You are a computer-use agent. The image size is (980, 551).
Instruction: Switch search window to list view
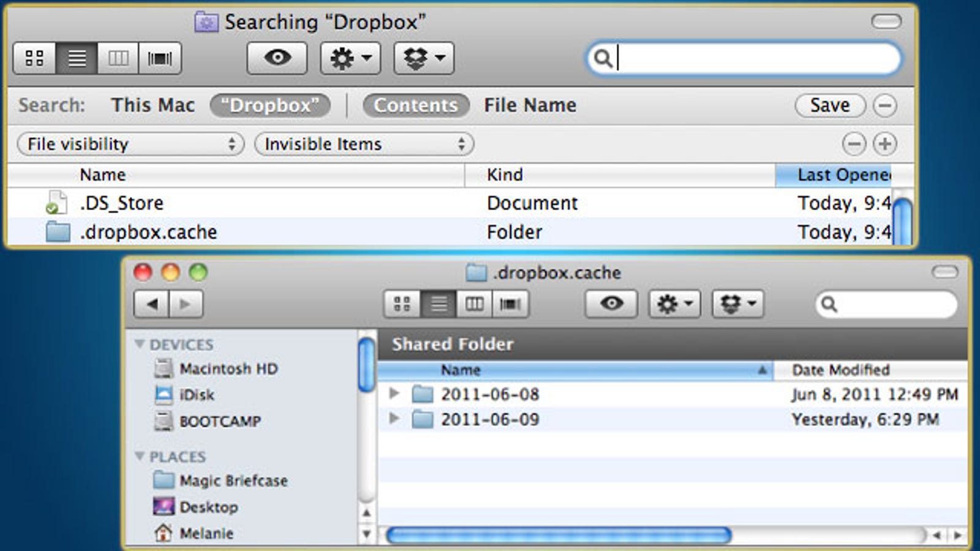tap(77, 58)
